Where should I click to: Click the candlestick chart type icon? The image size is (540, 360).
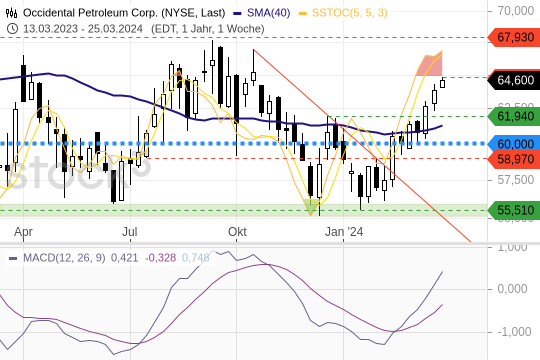point(11,13)
